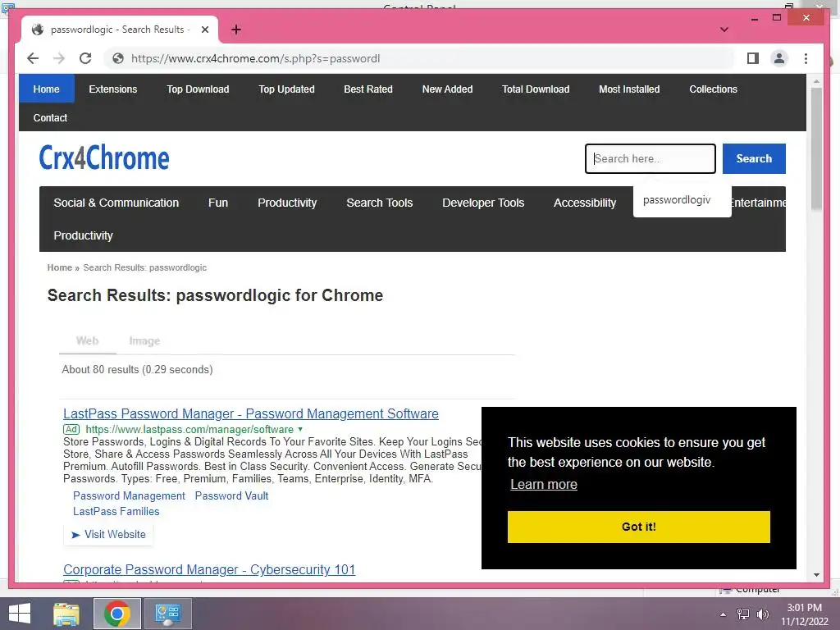Open Best Rated page

click(x=368, y=89)
